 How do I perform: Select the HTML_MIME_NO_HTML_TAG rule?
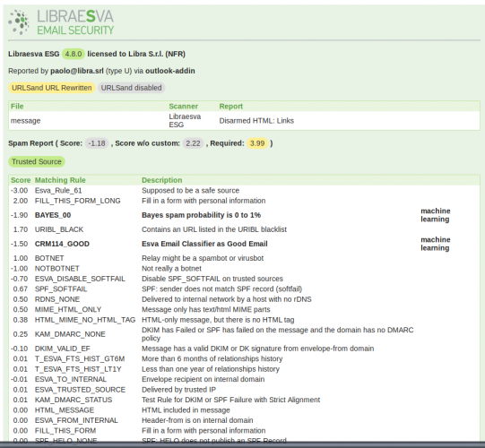[x=85, y=320]
